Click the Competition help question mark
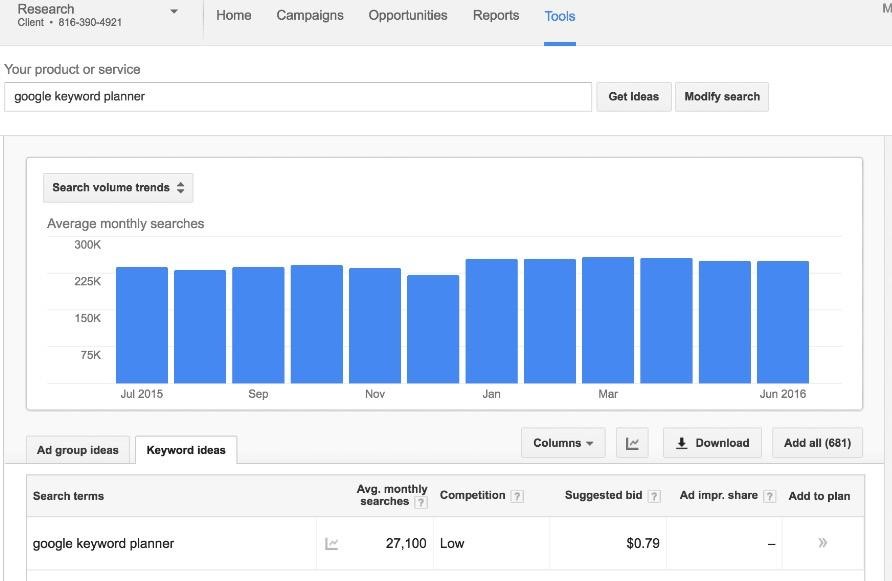Screen dimensions: 892x581 tap(517, 496)
